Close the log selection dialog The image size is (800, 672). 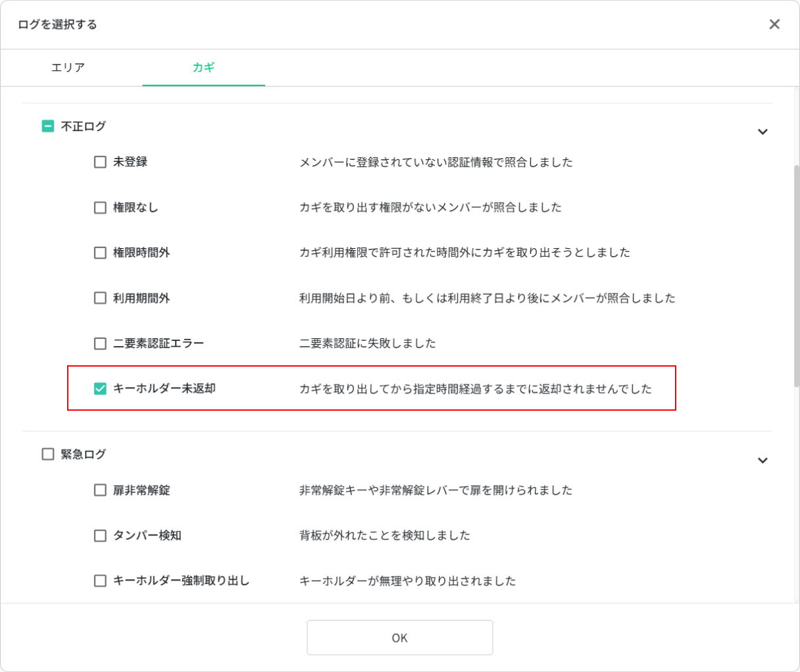[x=774, y=24]
